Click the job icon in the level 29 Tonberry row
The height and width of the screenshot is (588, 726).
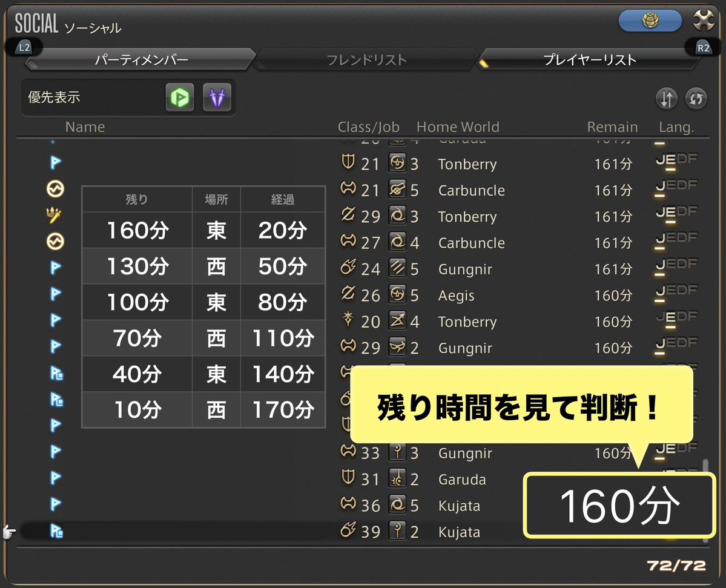(x=397, y=216)
